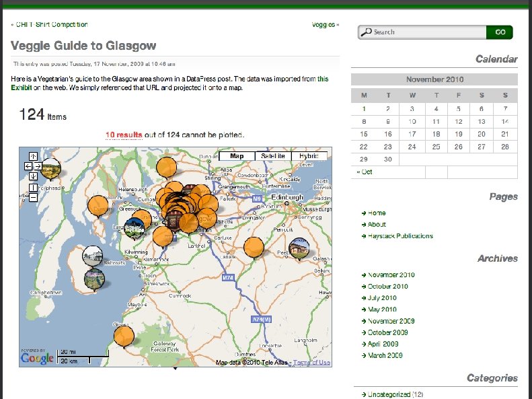532x399 pixels.
Task: Open the photo marker on southern Arran
Action: pyautogui.click(x=94, y=280)
